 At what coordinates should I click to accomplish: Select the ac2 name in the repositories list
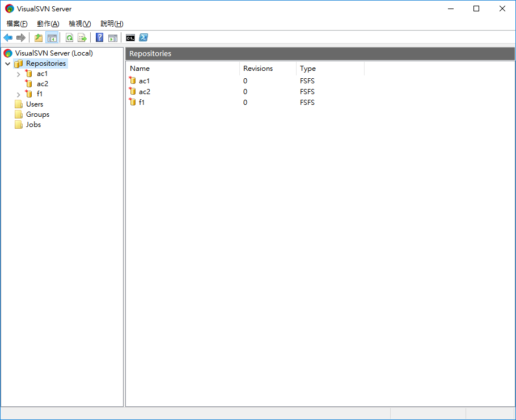(x=145, y=92)
